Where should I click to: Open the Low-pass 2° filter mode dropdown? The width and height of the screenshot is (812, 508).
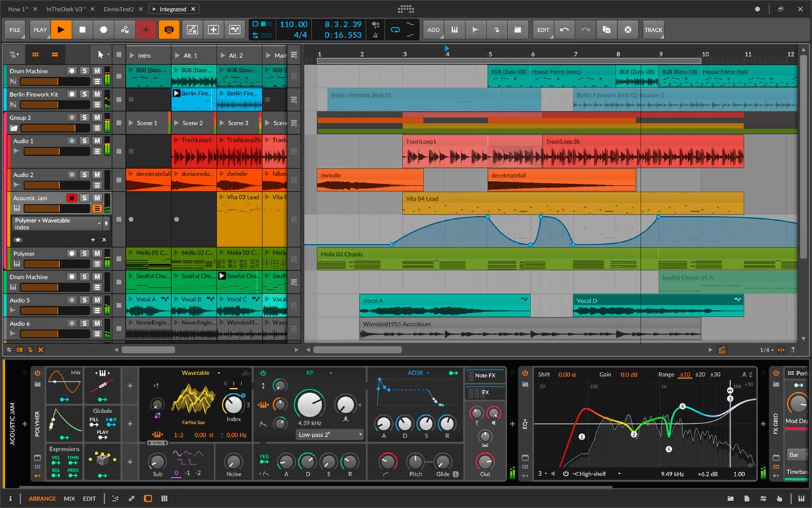point(330,434)
